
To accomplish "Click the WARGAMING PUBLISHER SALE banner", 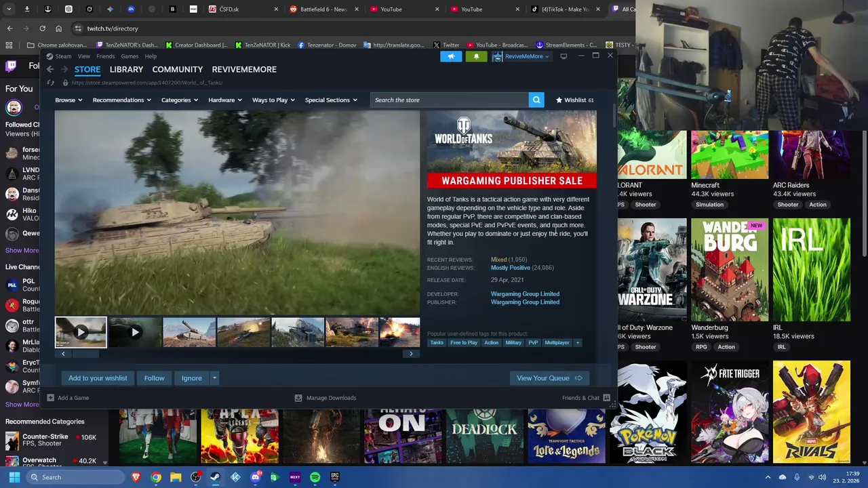I will click(x=512, y=180).
